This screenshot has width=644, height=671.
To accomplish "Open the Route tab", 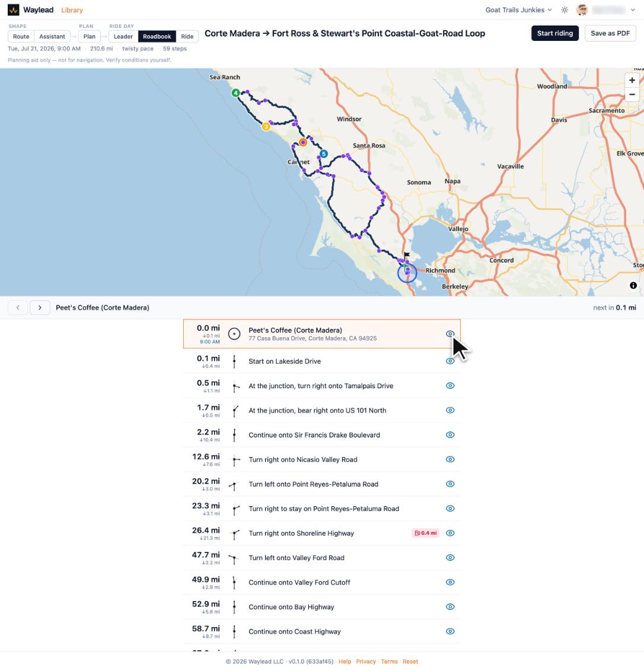I will 21,36.
